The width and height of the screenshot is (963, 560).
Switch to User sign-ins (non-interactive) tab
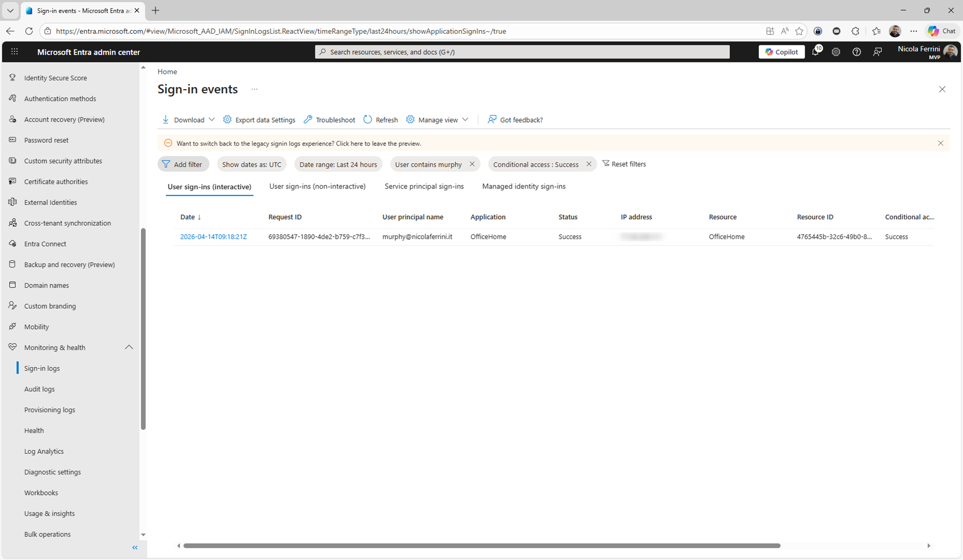(318, 186)
